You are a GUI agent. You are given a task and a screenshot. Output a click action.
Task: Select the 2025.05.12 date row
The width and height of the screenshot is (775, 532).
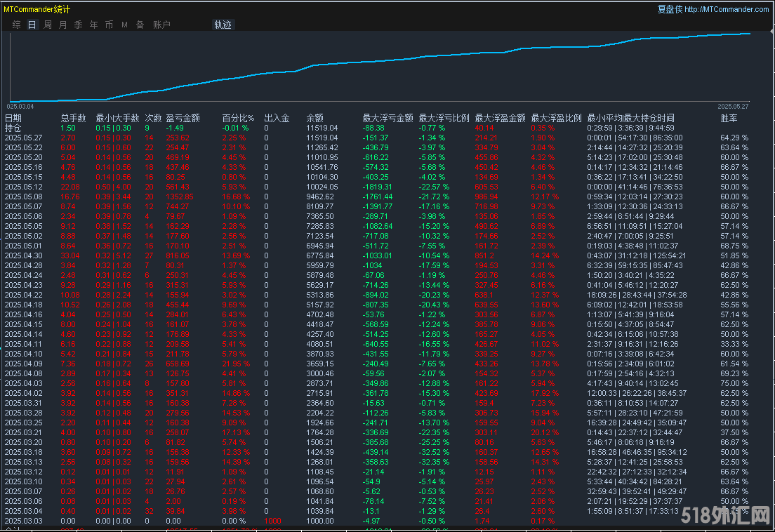click(24, 187)
